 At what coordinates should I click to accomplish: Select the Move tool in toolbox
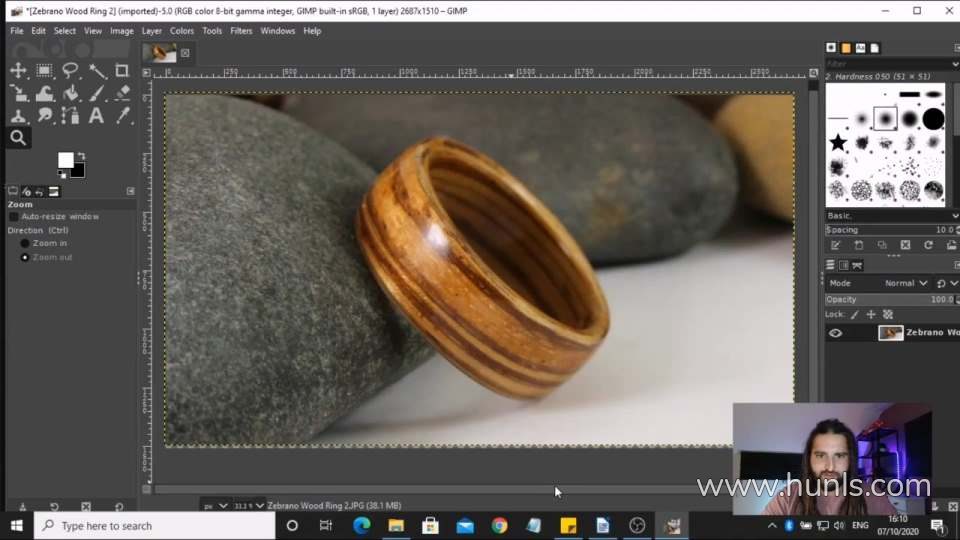[18, 71]
